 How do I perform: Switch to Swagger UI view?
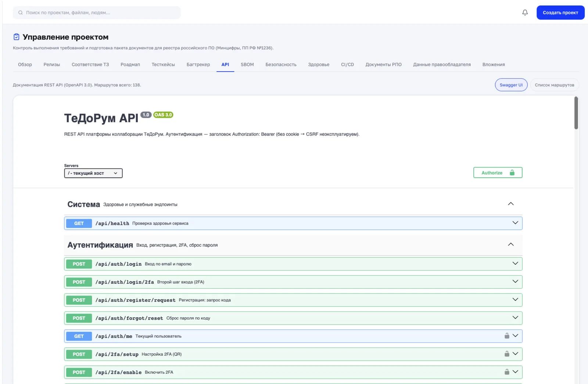[511, 85]
